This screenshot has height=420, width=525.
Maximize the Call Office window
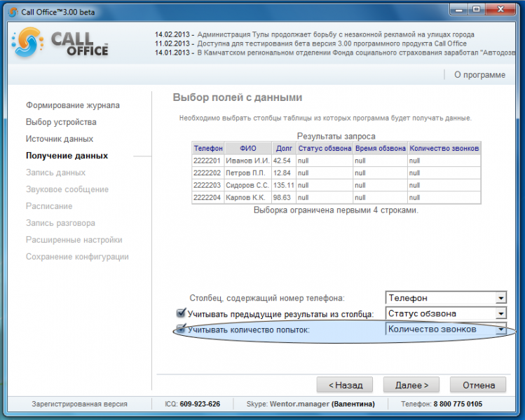coord(477,10)
